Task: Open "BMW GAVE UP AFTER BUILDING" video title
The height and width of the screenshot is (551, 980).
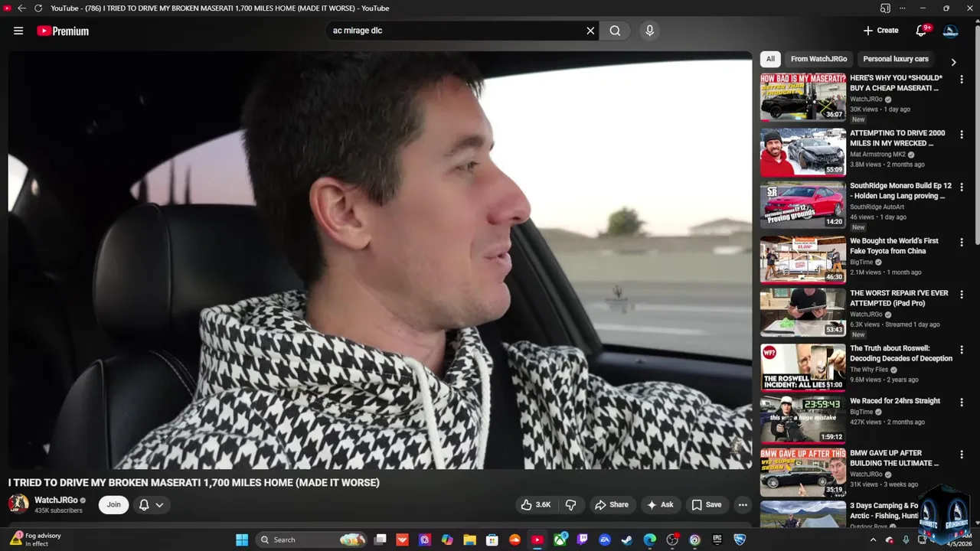Action: point(894,458)
